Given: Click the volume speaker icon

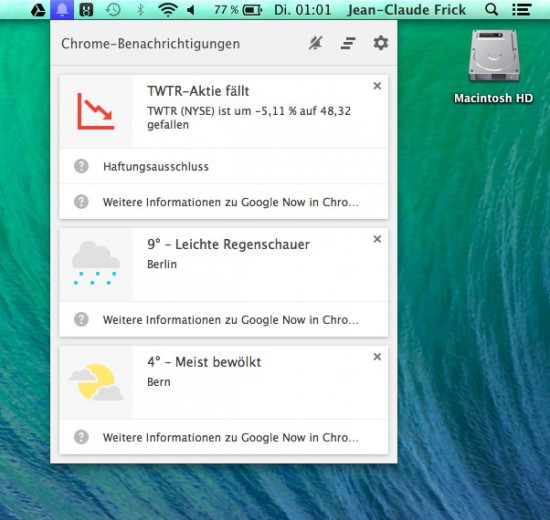Looking at the screenshot, I should [191, 10].
